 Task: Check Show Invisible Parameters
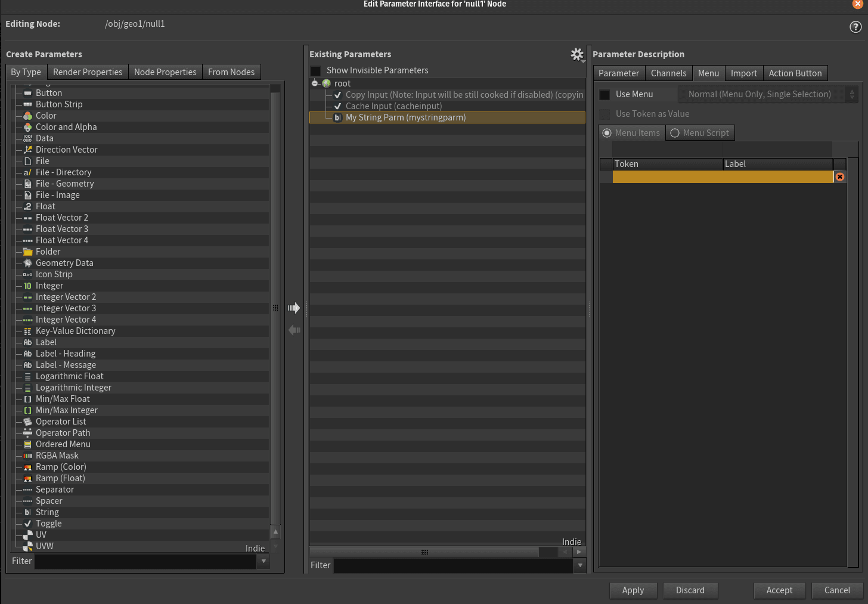click(x=316, y=71)
